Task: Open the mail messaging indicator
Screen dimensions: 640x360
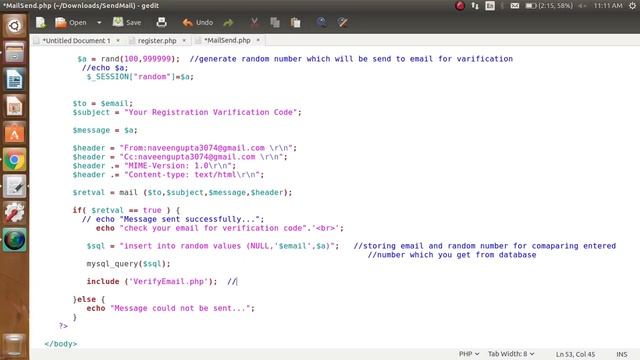Action: pyautogui.click(x=515, y=6)
